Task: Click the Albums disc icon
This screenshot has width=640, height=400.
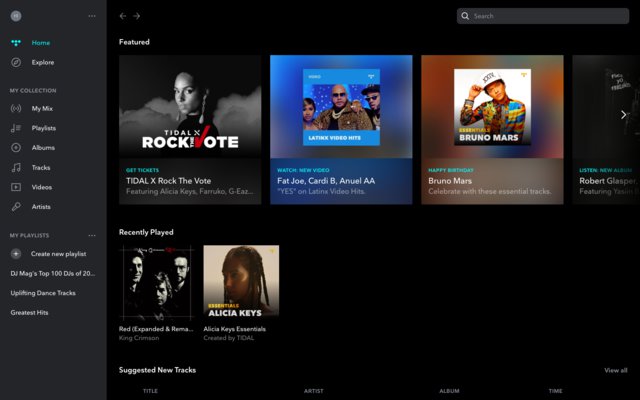Action: click(x=16, y=148)
